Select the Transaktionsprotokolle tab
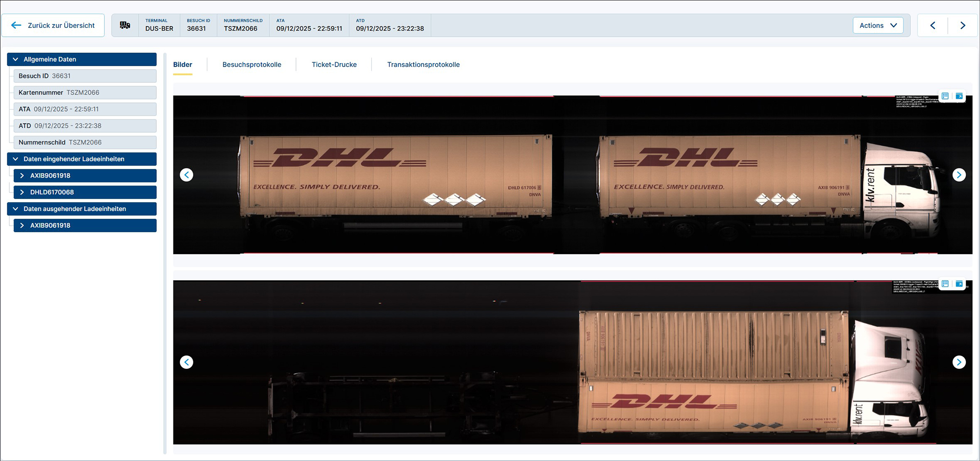The image size is (980, 461). tap(423, 65)
